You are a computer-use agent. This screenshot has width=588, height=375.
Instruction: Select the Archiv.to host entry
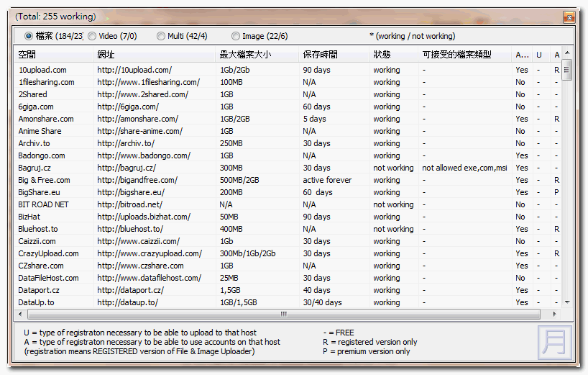point(34,143)
